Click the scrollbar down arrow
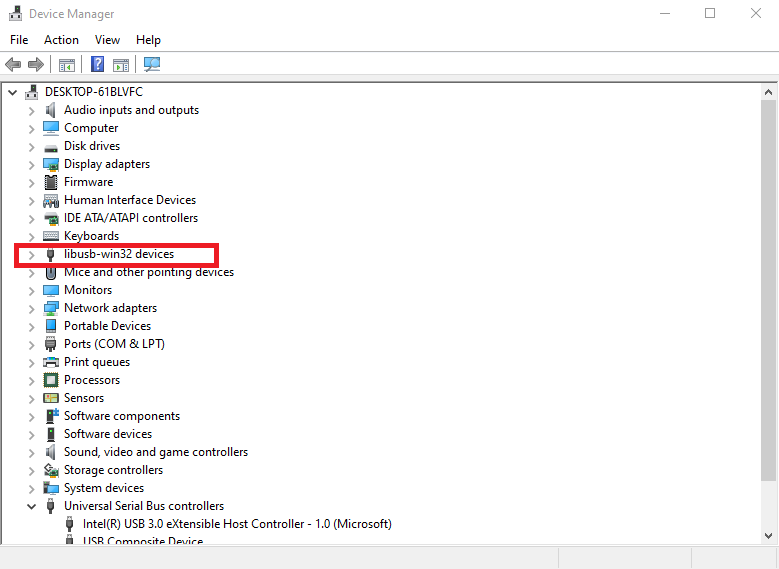 (768, 536)
